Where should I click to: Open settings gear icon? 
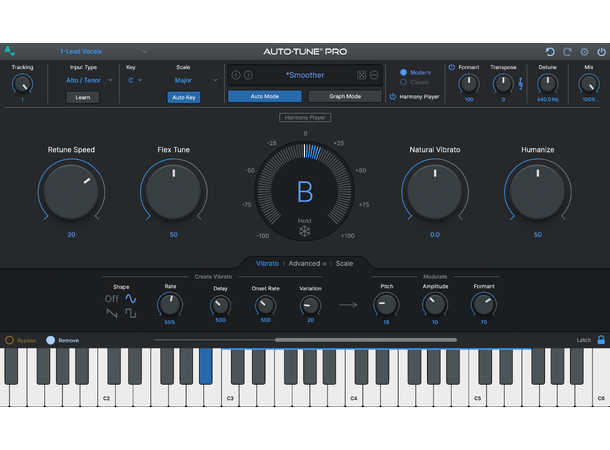pyautogui.click(x=584, y=52)
